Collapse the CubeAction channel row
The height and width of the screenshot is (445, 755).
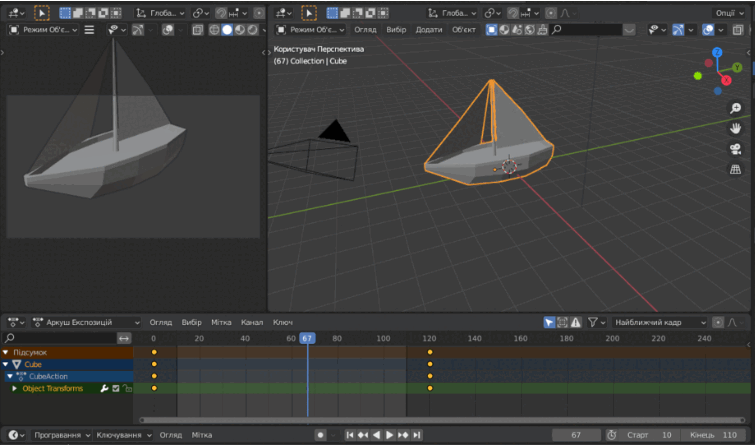coord(10,376)
